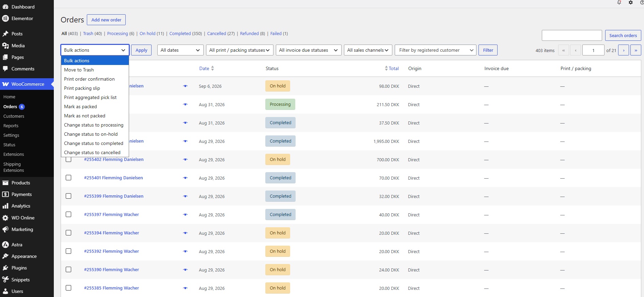Image resolution: width=644 pixels, height=297 pixels.
Task: Click the notifications bell icon at top
Action: 619,2
